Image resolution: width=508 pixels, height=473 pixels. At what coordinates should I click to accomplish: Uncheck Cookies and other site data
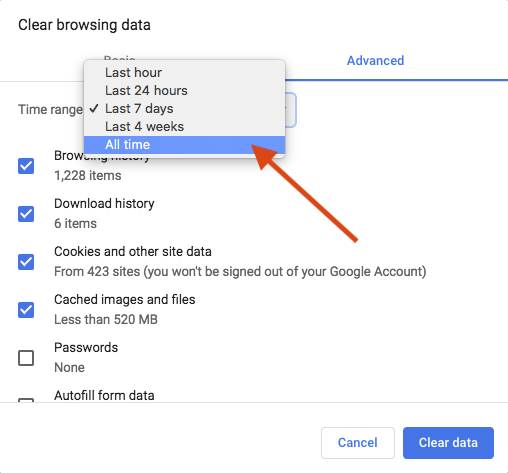(x=26, y=262)
